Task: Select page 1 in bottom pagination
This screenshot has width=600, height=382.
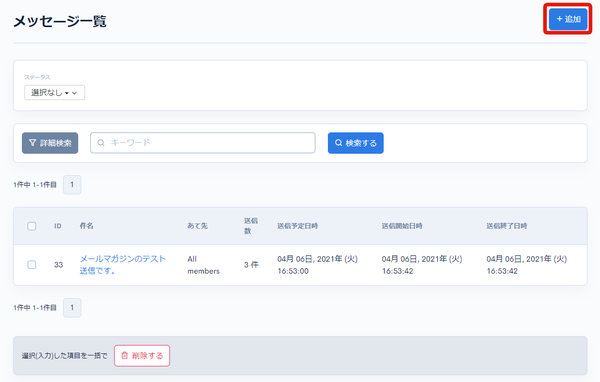Action: 72,307
